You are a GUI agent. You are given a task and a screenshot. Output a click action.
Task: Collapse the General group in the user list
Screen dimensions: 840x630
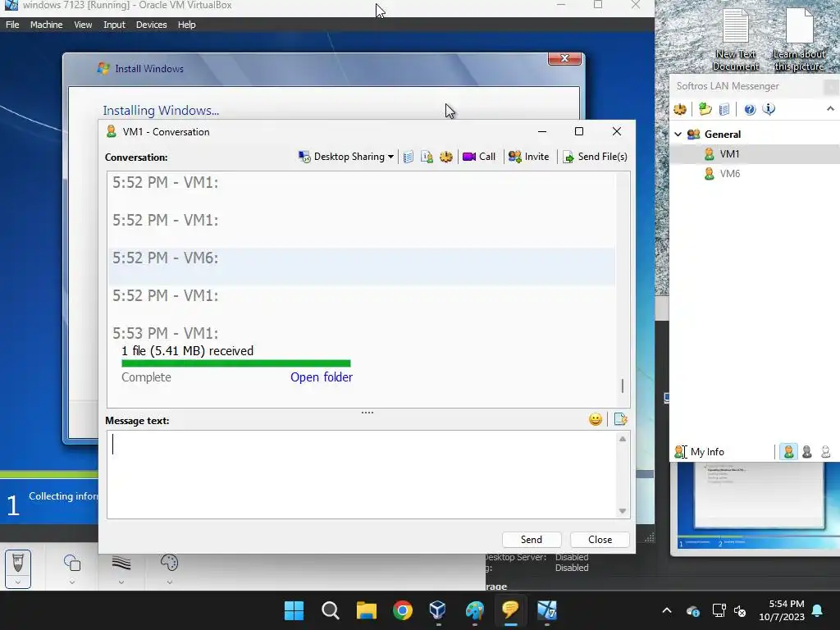click(678, 134)
